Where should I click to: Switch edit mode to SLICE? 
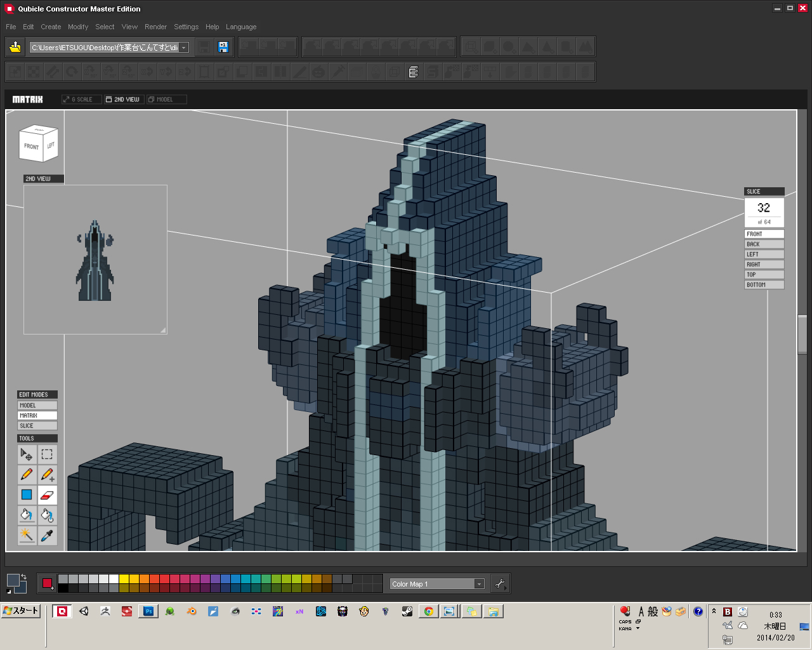click(x=37, y=426)
